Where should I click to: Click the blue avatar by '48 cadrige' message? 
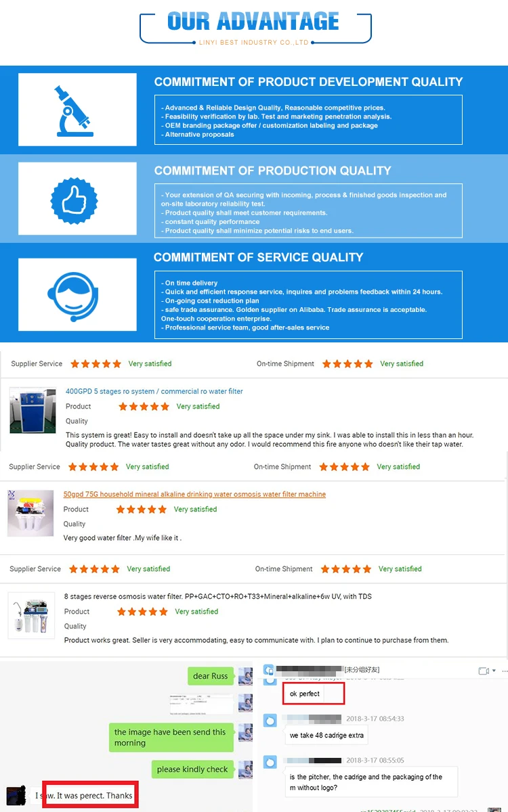pos(270,721)
